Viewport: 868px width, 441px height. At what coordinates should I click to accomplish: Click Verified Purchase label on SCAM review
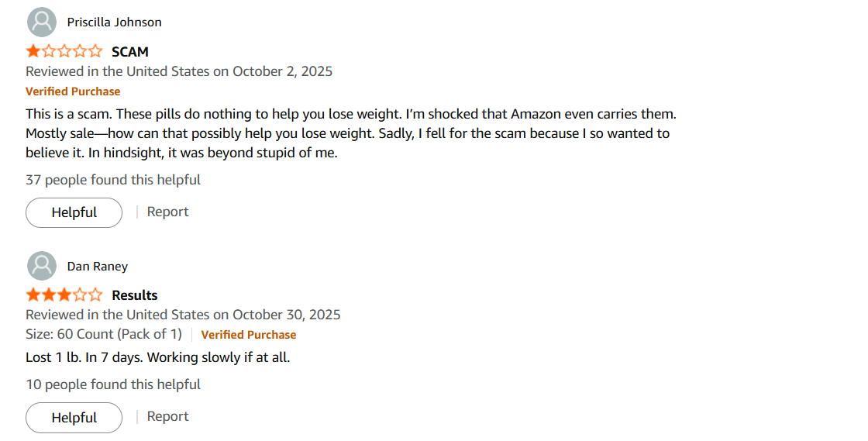(x=73, y=91)
